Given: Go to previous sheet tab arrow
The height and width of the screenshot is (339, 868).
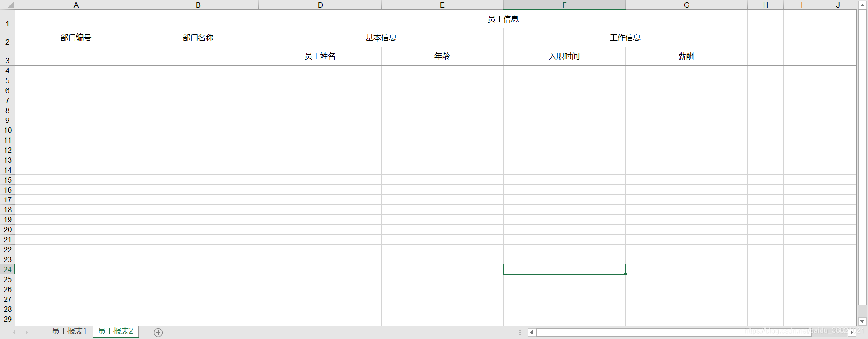Looking at the screenshot, I should [x=14, y=332].
